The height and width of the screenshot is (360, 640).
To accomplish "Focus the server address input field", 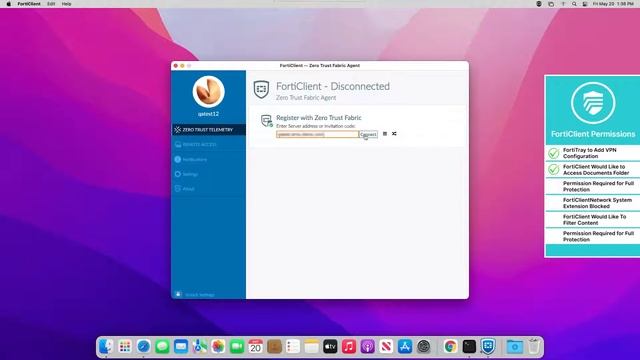I will tap(318, 134).
